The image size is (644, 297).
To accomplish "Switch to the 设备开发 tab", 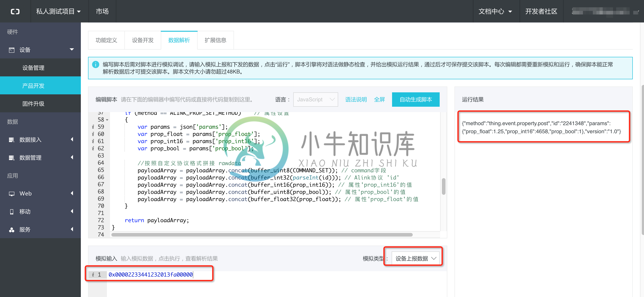I will pos(143,40).
